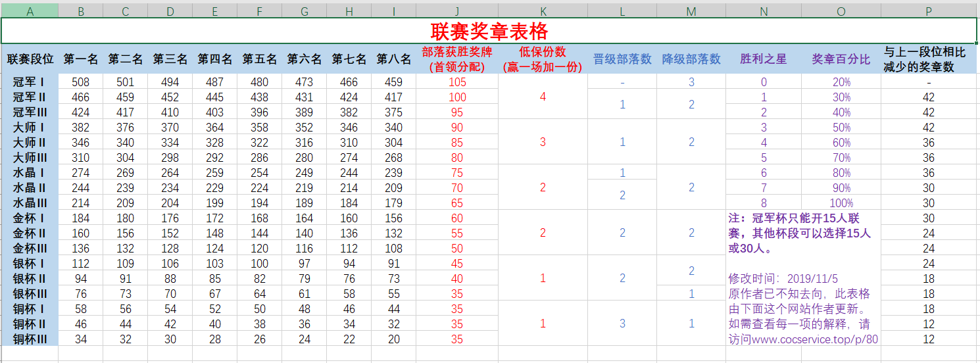This screenshot has height=363, width=980.
Task: Click 低保份数 value 4 for 冠军 tiers
Action: click(543, 97)
